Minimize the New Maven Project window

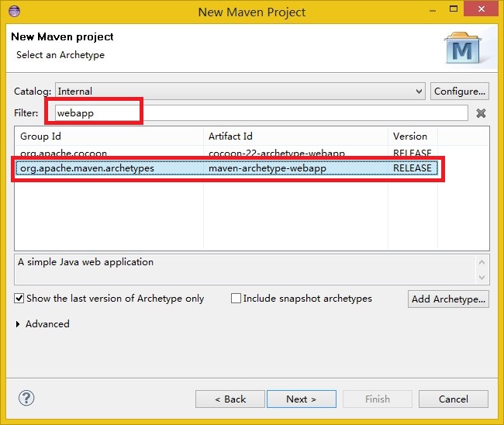click(x=433, y=9)
